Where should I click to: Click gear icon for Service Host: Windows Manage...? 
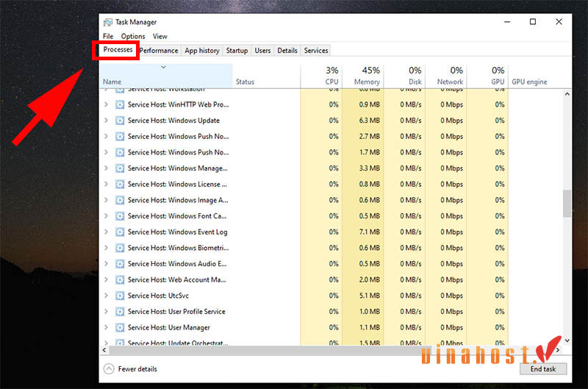click(120, 168)
